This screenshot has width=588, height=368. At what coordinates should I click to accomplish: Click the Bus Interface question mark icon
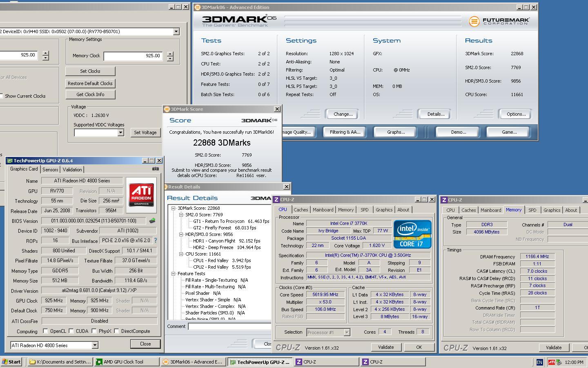coord(155,241)
